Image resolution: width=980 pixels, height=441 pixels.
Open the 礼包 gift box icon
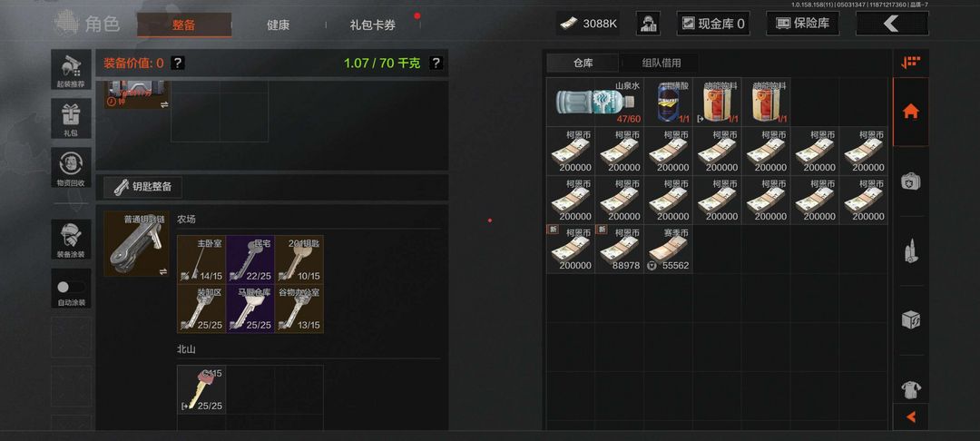point(71,119)
